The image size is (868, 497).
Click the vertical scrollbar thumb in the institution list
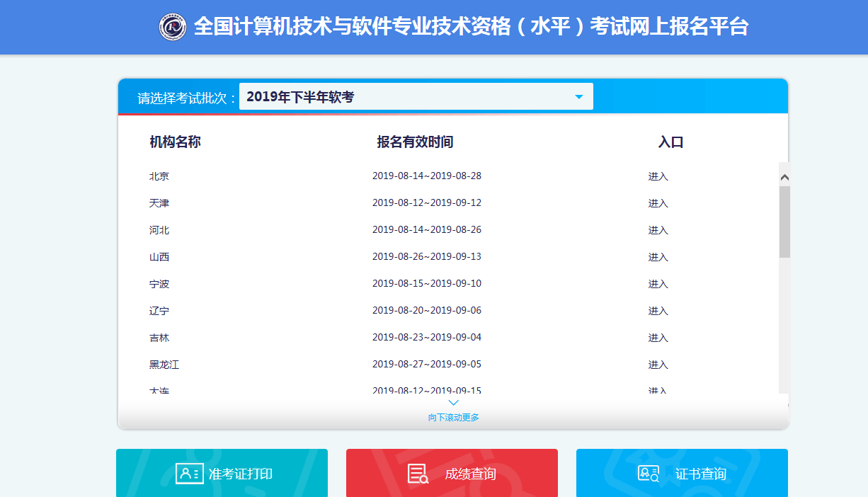click(784, 221)
